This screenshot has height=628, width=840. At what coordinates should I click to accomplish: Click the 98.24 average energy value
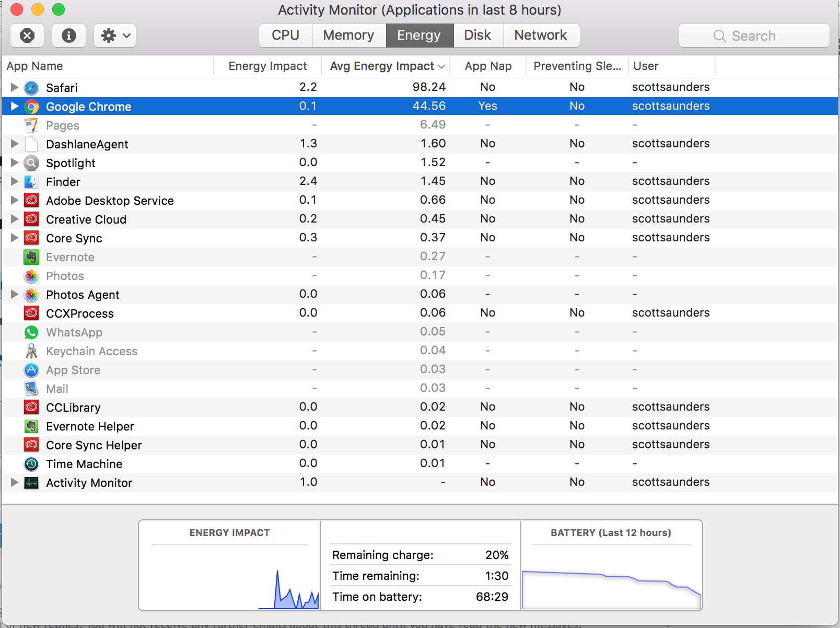tap(429, 87)
